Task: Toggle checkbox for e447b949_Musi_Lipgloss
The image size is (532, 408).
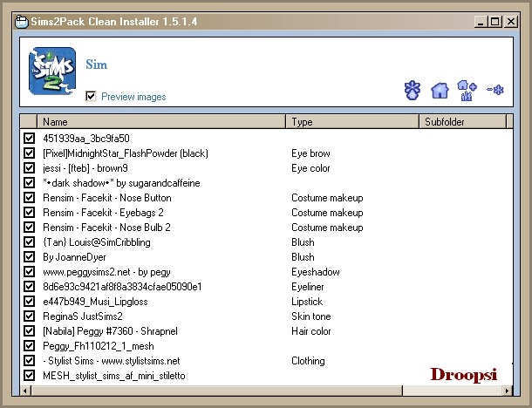Action: pos(29,301)
